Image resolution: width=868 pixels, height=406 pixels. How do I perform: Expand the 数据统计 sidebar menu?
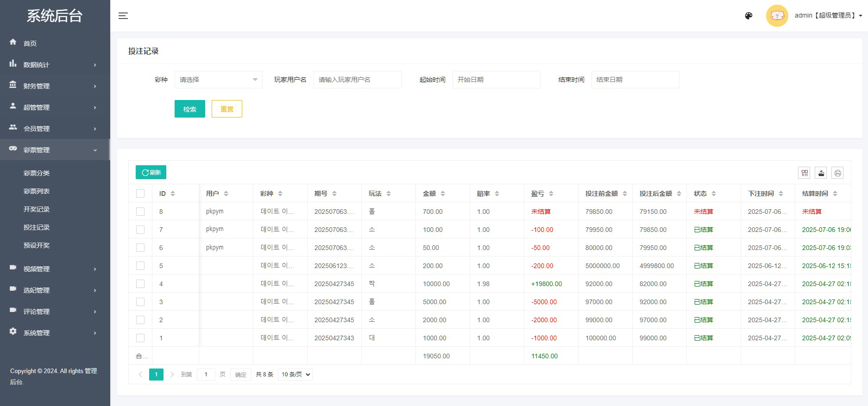[55, 64]
